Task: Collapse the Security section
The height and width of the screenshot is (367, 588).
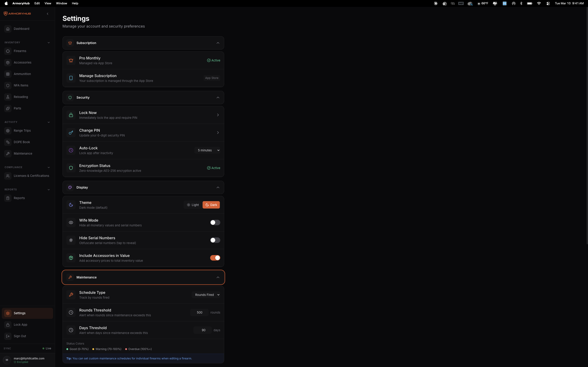Action: [218, 97]
